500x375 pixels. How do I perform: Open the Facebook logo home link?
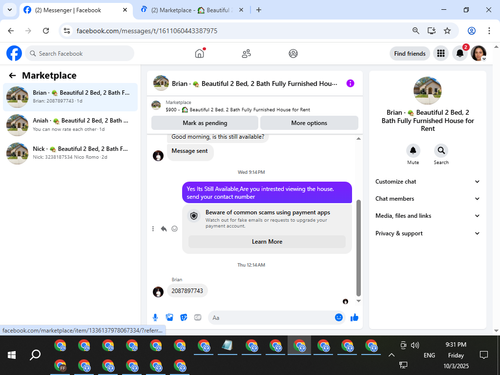[14, 53]
